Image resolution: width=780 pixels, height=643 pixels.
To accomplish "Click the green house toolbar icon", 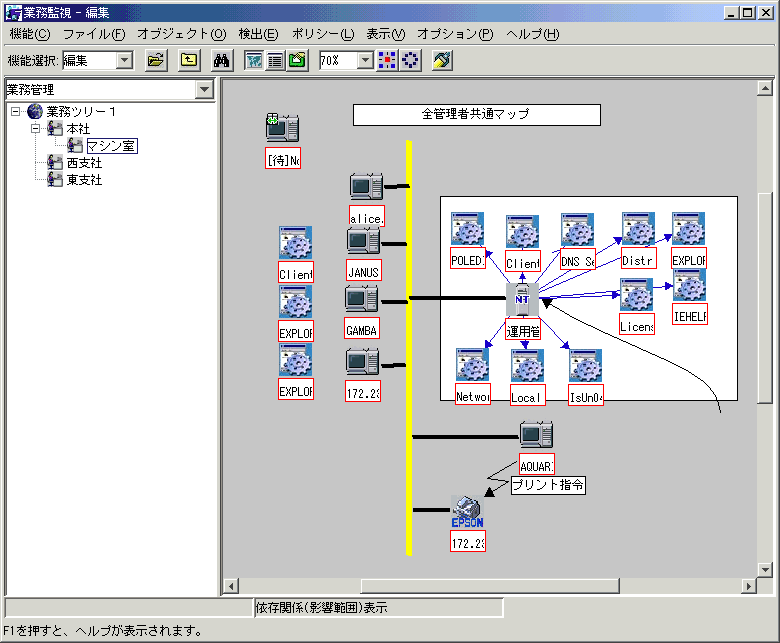I will click(x=297, y=61).
